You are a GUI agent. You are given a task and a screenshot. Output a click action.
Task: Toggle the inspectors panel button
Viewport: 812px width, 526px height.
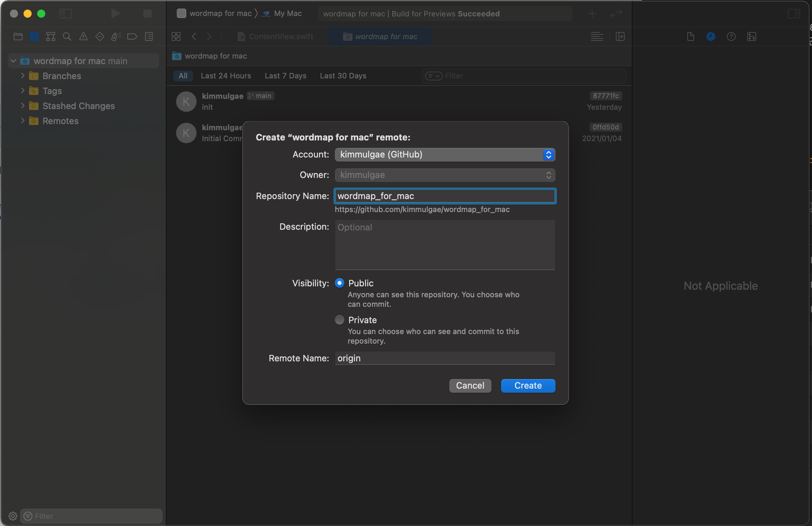tap(794, 14)
